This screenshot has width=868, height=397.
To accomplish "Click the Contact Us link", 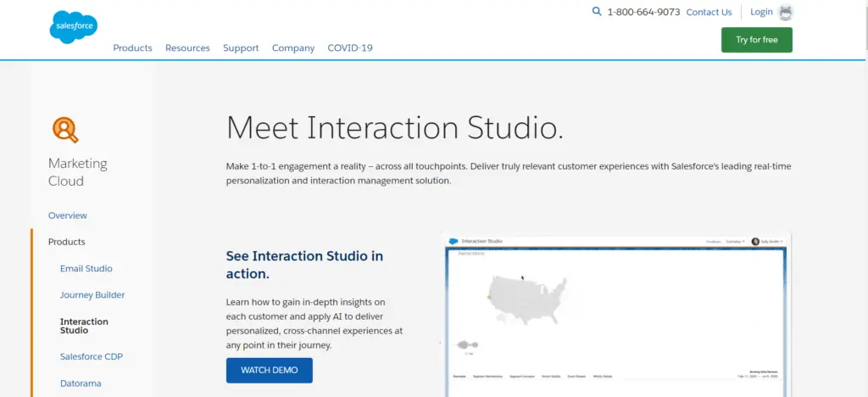I will tap(709, 13).
